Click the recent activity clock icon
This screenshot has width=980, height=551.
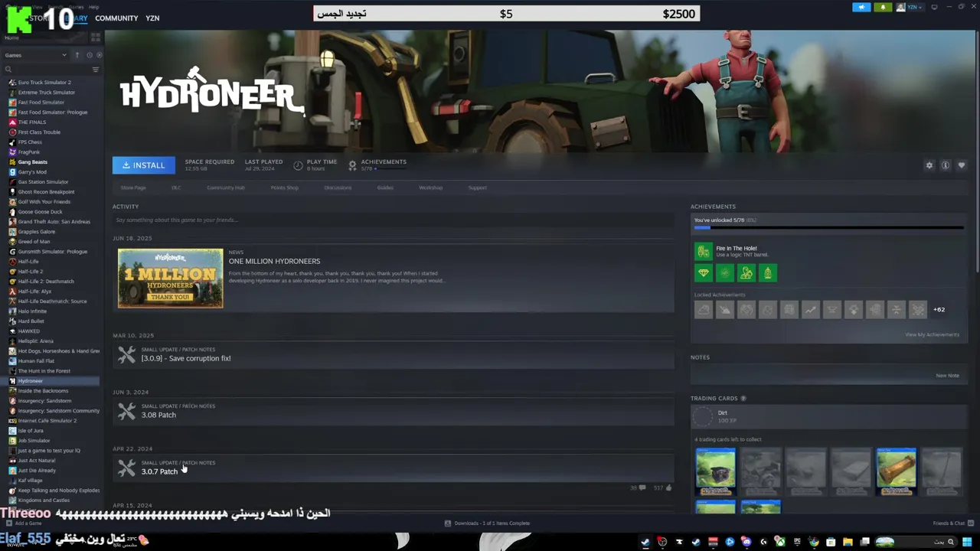point(89,55)
